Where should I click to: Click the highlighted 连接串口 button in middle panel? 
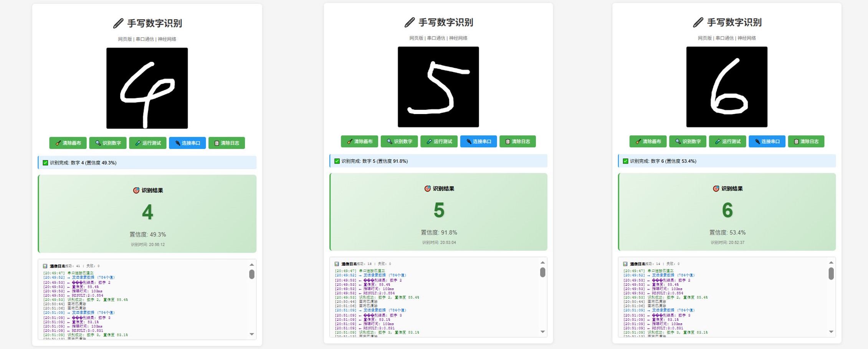pos(478,141)
